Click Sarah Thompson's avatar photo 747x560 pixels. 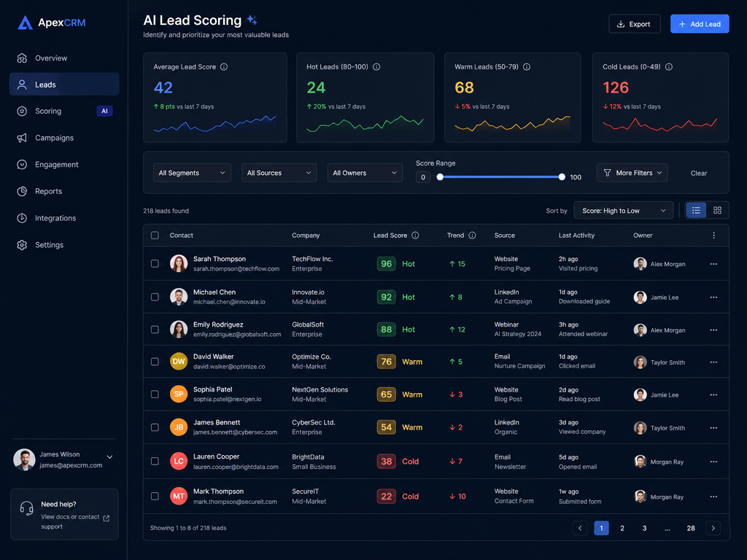click(x=179, y=263)
